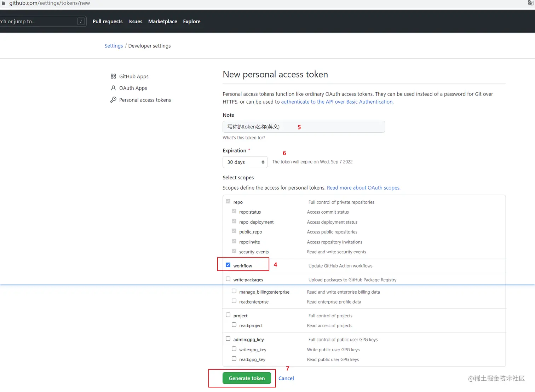Click the Note token name input field
535x392 pixels.
tap(304, 127)
